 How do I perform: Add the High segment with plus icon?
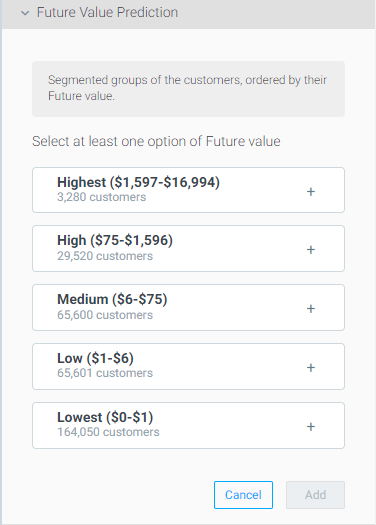(311, 249)
